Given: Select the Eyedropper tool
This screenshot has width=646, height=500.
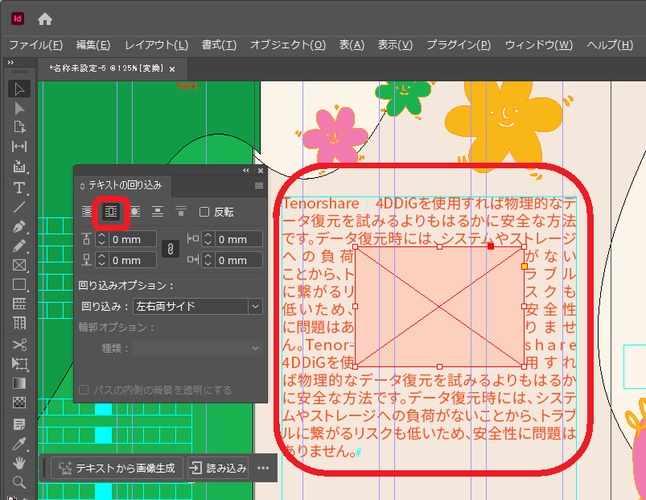Looking at the screenshot, I should (19, 444).
